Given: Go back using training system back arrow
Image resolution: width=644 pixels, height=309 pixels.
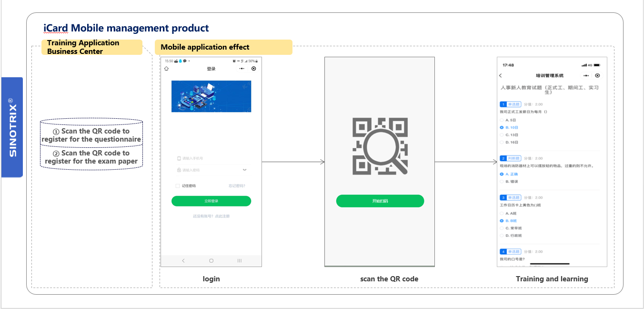Looking at the screenshot, I should pyautogui.click(x=501, y=76).
